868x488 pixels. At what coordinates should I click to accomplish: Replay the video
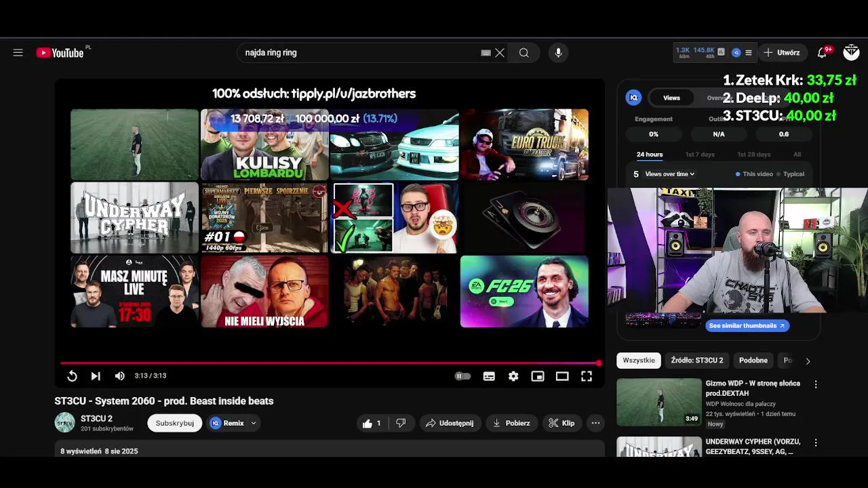point(72,376)
